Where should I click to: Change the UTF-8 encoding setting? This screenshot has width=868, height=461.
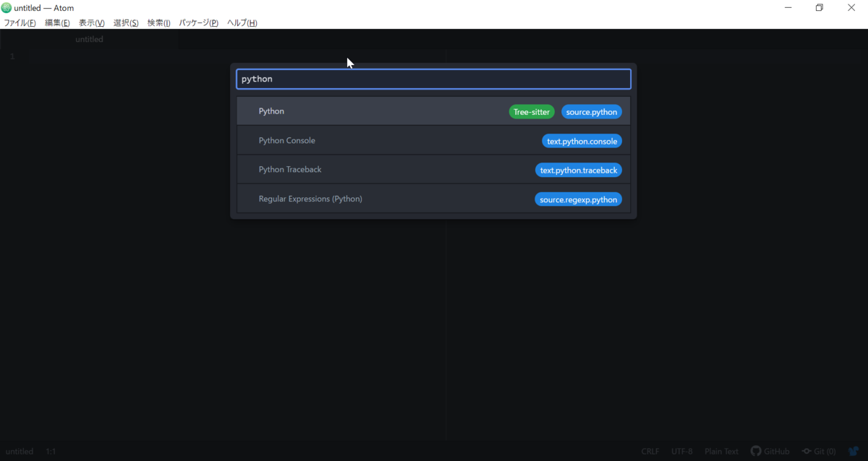pyautogui.click(x=682, y=452)
